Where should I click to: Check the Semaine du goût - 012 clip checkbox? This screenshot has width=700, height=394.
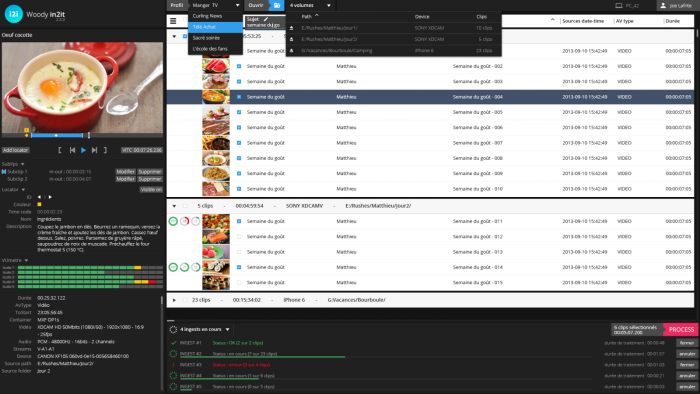(x=239, y=236)
